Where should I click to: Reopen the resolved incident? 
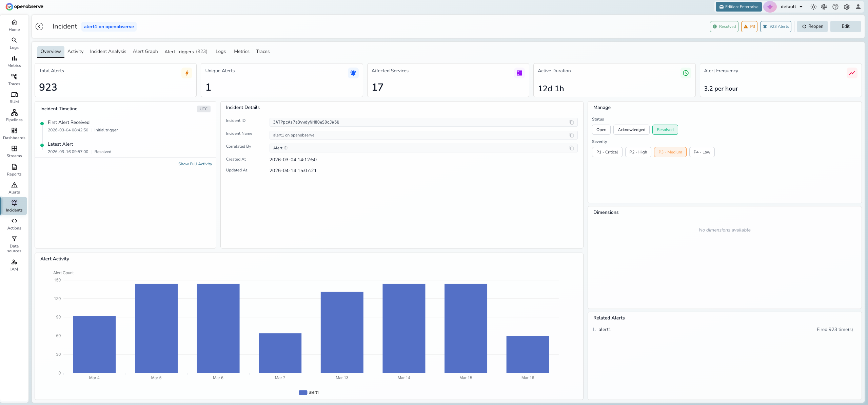click(x=812, y=26)
